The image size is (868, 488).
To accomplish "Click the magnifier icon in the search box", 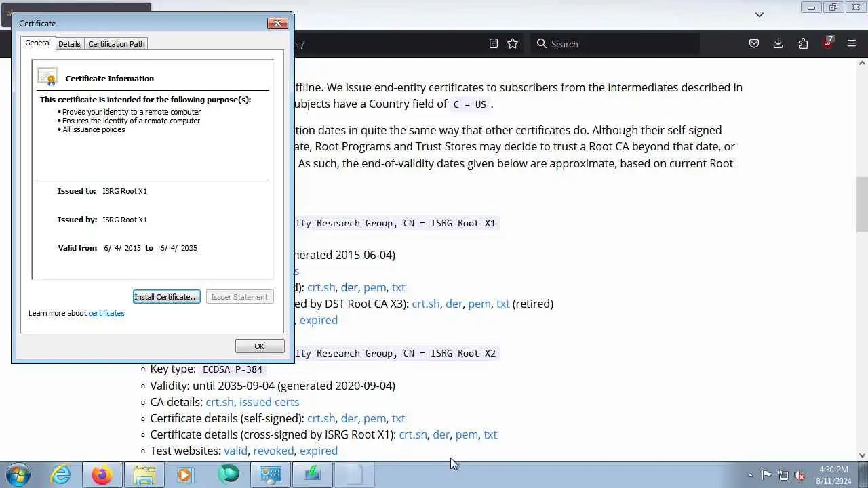I will 541,43.
